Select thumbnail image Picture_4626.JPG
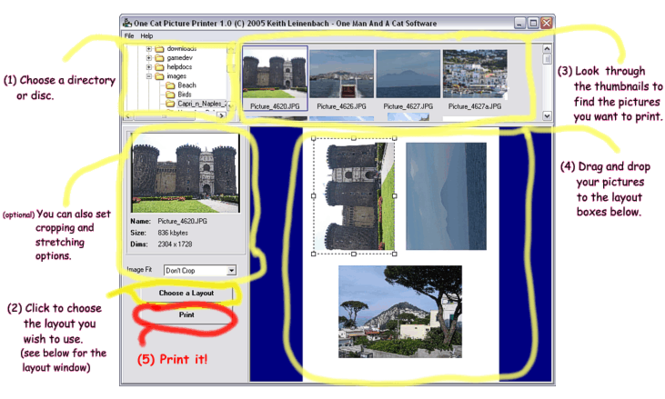Viewport: 665px width, 399px height. 341,74
